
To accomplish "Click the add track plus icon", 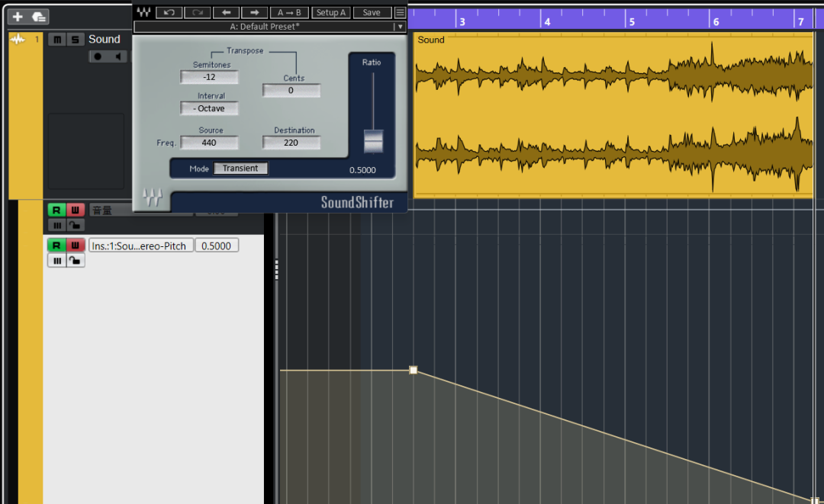I will [x=18, y=17].
